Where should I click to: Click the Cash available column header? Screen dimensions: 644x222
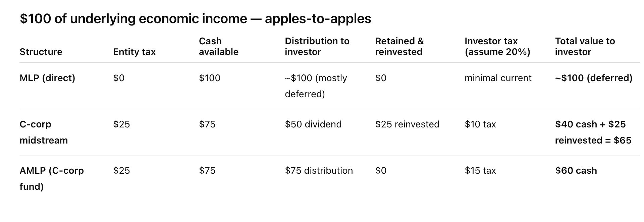tap(218, 46)
